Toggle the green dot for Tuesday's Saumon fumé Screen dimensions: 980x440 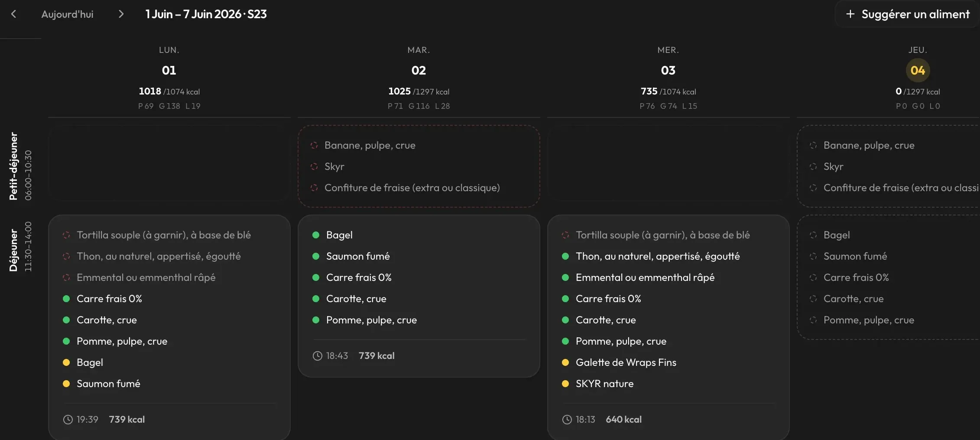pyautogui.click(x=316, y=256)
